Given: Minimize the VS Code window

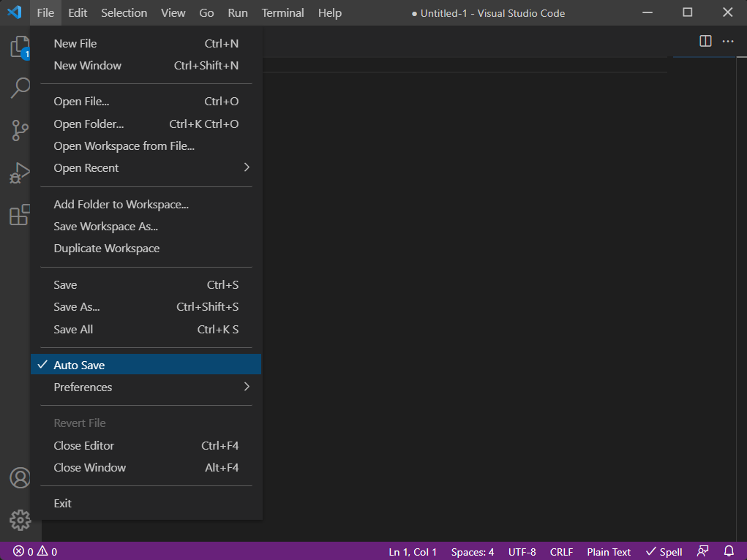Looking at the screenshot, I should [x=647, y=12].
